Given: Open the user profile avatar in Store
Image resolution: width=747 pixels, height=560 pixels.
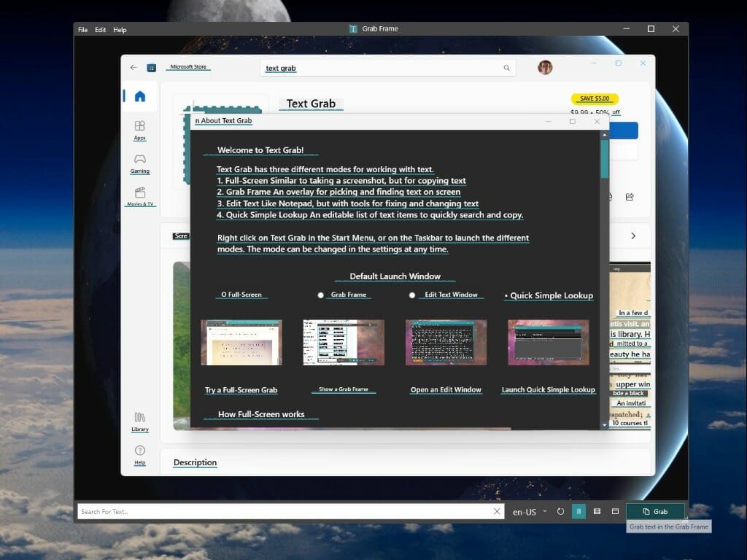Looking at the screenshot, I should pos(545,67).
